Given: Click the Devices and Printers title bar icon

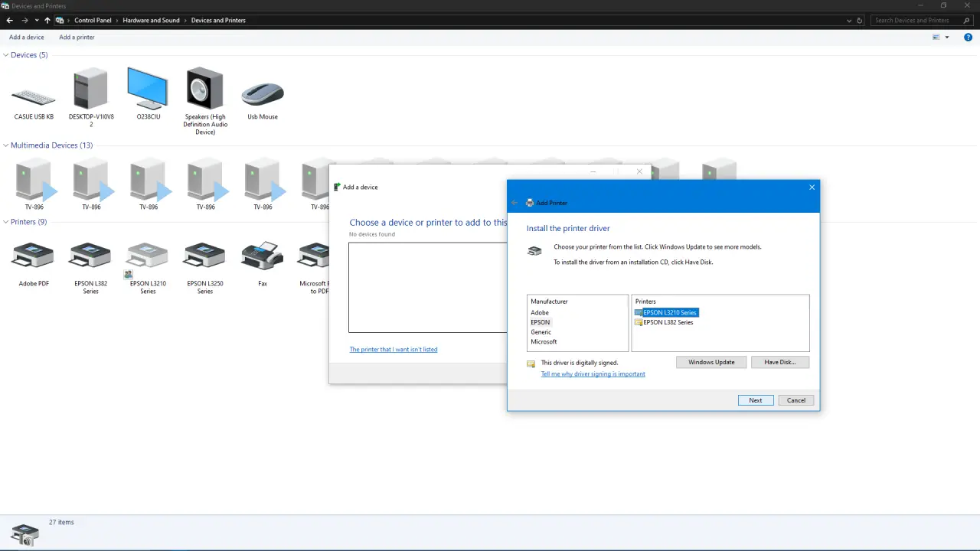Looking at the screenshot, I should tap(7, 5).
